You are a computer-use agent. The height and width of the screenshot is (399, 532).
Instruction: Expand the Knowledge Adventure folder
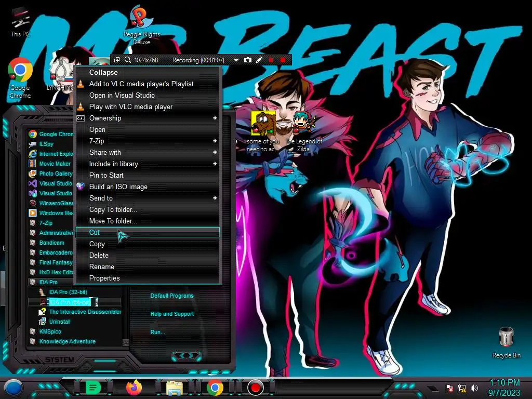tap(67, 341)
